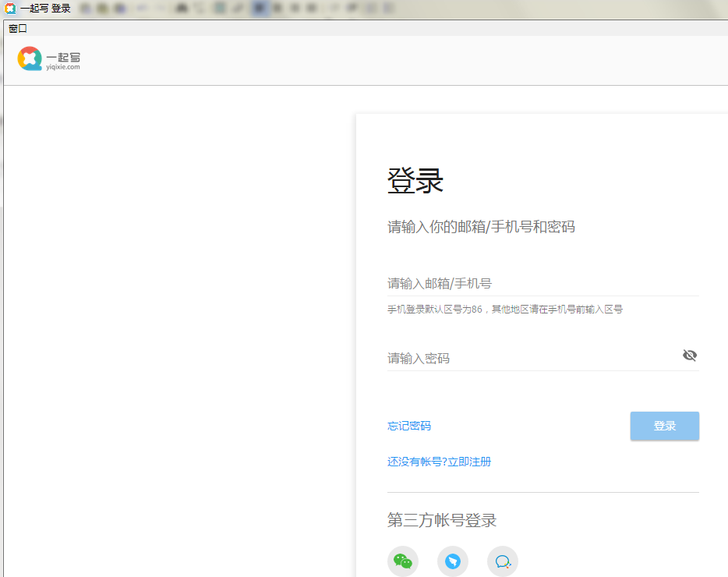The height and width of the screenshot is (577, 728).
Task: Click the 登录 heading on the form
Action: [x=414, y=180]
